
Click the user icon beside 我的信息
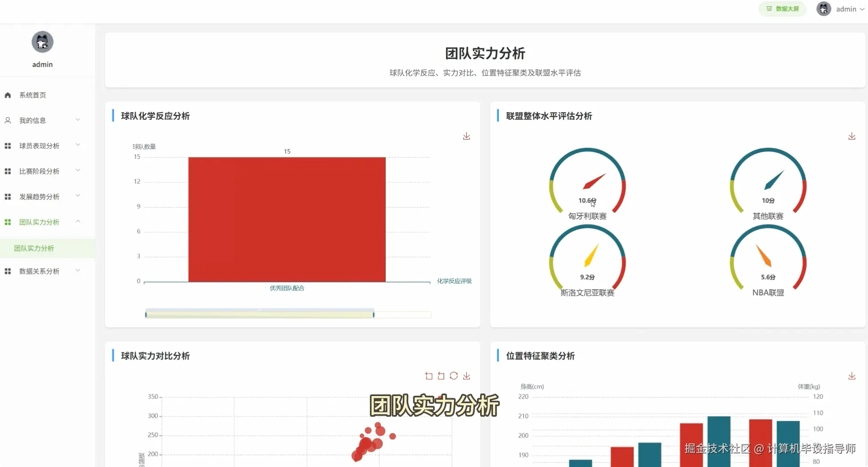[x=8, y=120]
